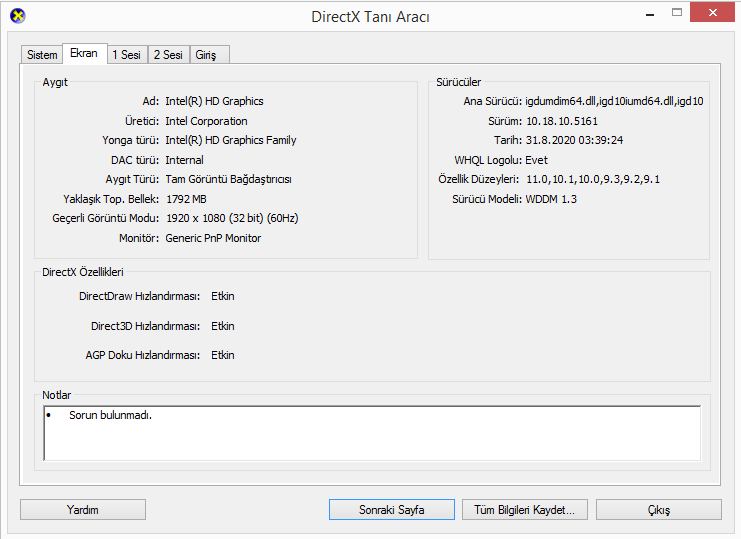Viewport: 741px width, 539px height.
Task: Click the date '31.8.2020 03:39:24'
Action: pyautogui.click(x=574, y=140)
